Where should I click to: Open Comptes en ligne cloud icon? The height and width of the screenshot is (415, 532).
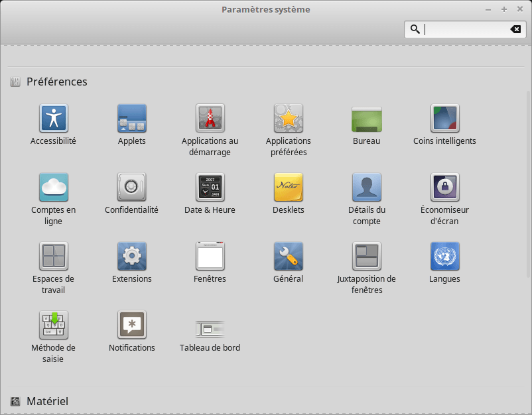click(x=53, y=188)
